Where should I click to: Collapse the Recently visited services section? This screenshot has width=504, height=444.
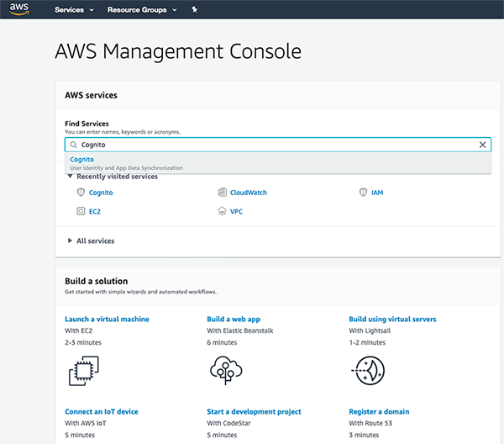point(70,176)
